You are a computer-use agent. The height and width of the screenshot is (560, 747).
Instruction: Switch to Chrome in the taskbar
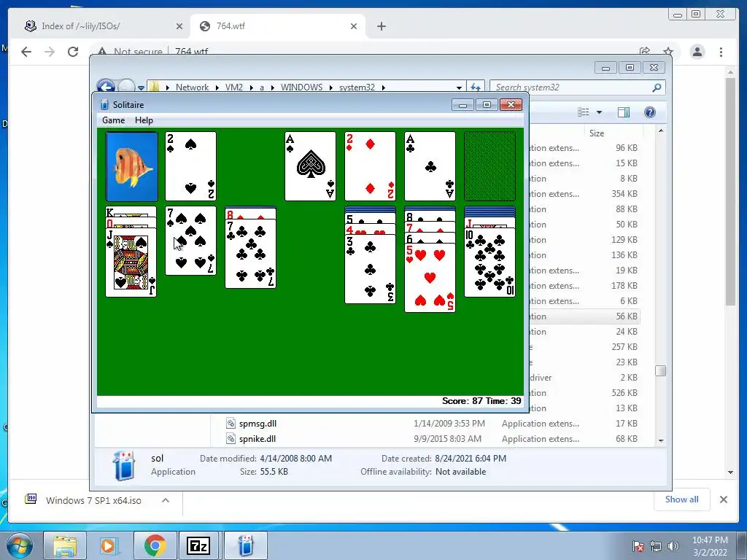(155, 545)
